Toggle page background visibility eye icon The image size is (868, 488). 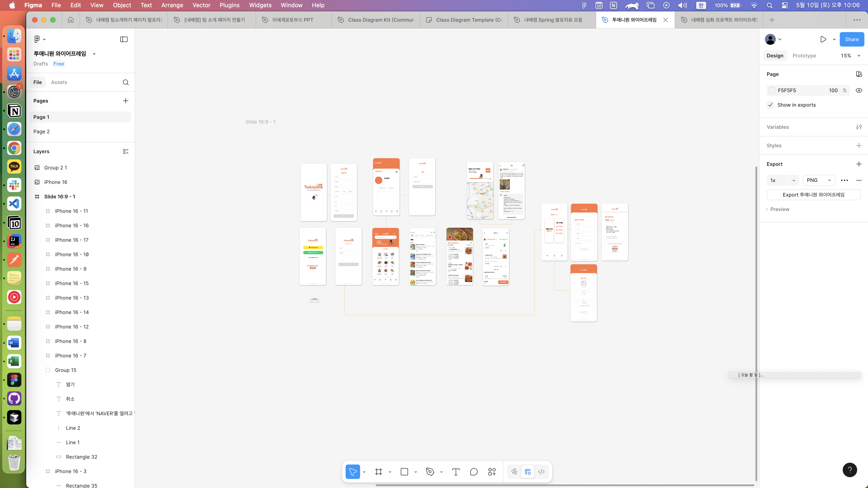pyautogui.click(x=859, y=90)
